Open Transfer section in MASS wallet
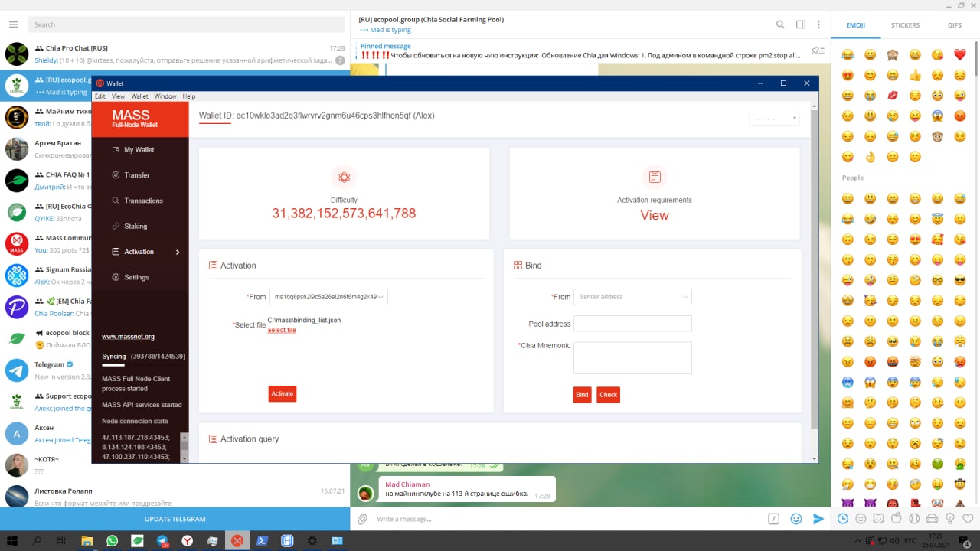This screenshot has width=980, height=551. tap(137, 175)
